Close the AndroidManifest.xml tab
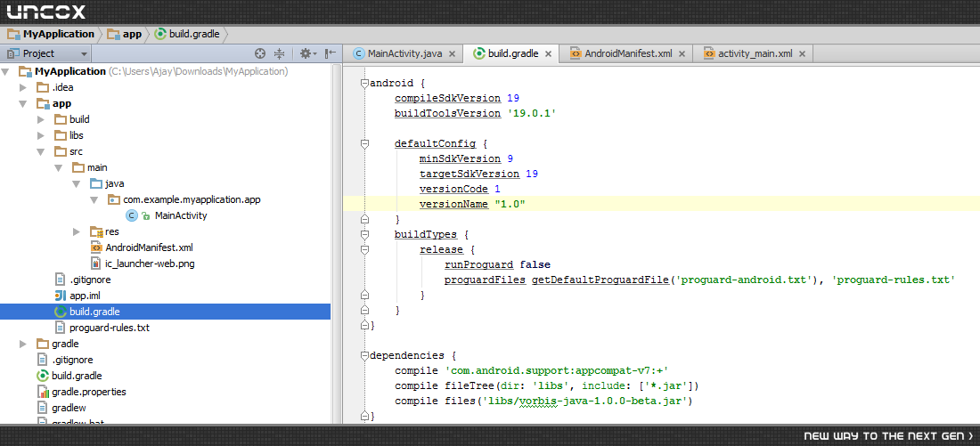 (x=682, y=54)
